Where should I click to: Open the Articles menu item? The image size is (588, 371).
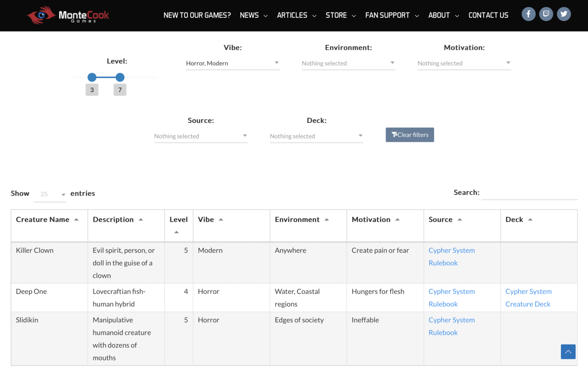[x=292, y=15]
